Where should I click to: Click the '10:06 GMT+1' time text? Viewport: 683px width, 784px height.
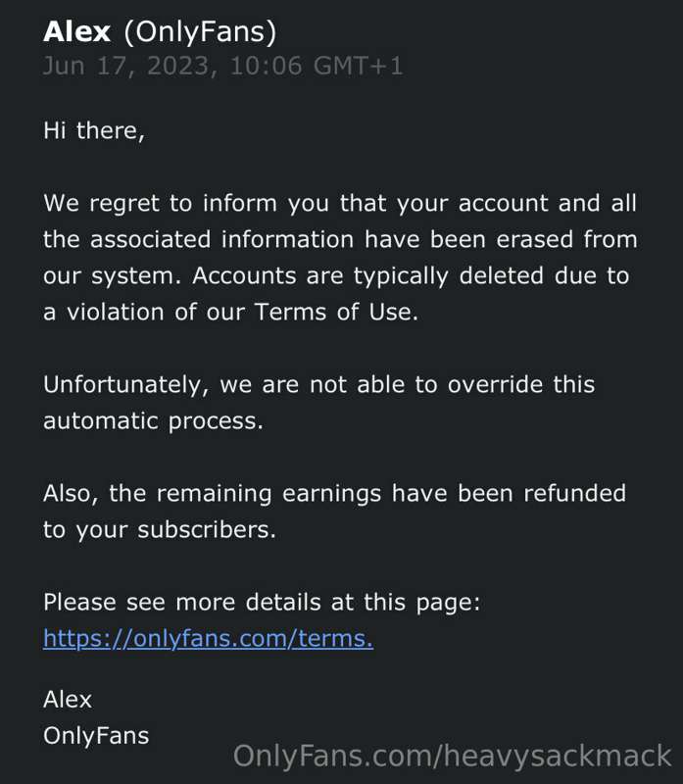(x=316, y=67)
